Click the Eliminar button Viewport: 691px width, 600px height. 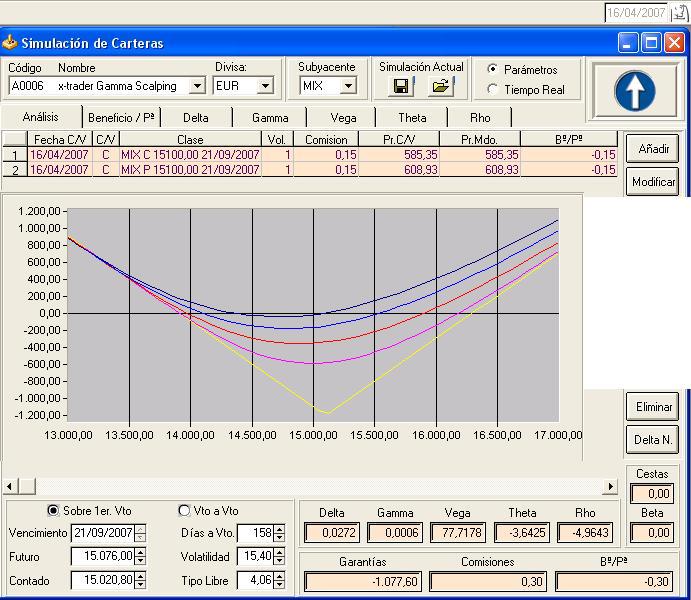click(653, 407)
